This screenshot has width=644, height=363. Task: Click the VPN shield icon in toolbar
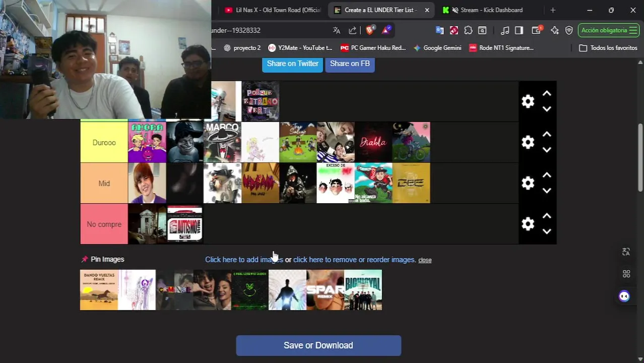click(x=569, y=30)
